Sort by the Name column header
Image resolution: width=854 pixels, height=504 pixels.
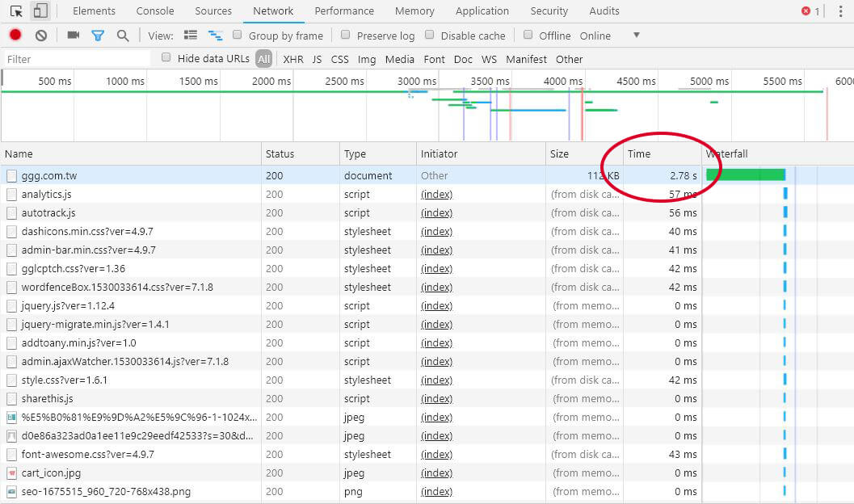pyautogui.click(x=131, y=154)
